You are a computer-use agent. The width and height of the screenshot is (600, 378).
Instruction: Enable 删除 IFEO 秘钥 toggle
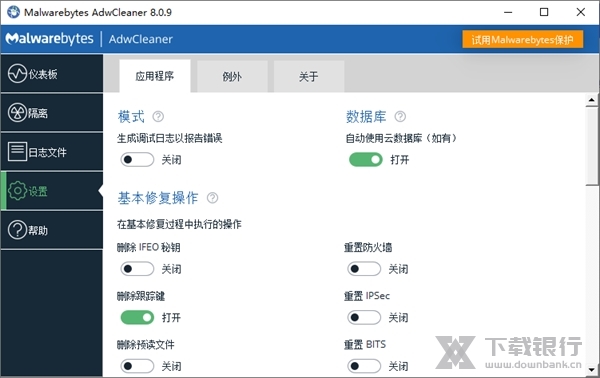click(x=137, y=269)
